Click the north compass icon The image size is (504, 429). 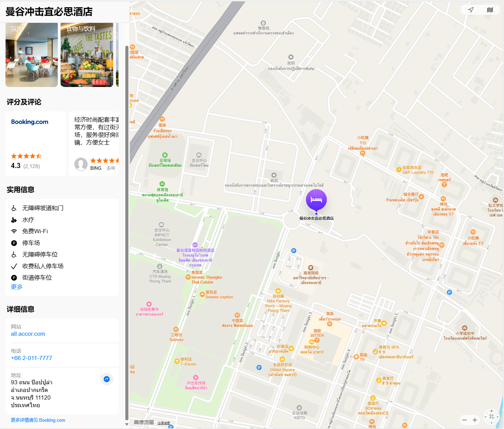491,417
